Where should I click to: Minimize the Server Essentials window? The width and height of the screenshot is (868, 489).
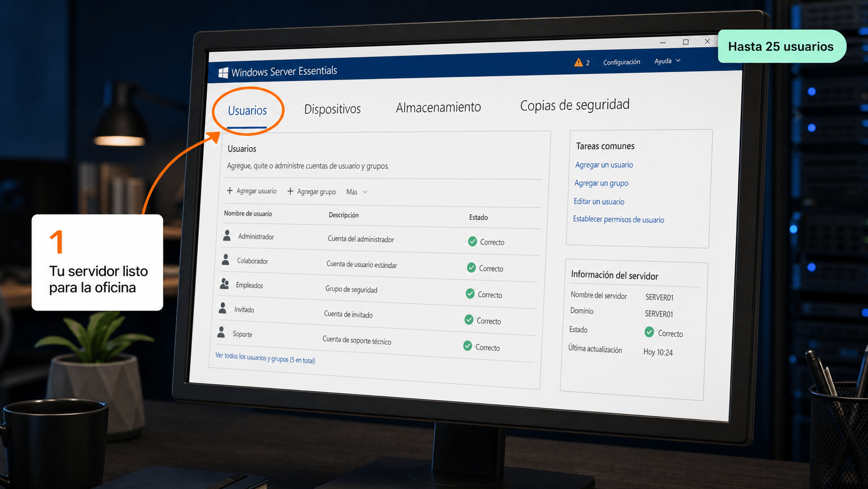coord(663,43)
